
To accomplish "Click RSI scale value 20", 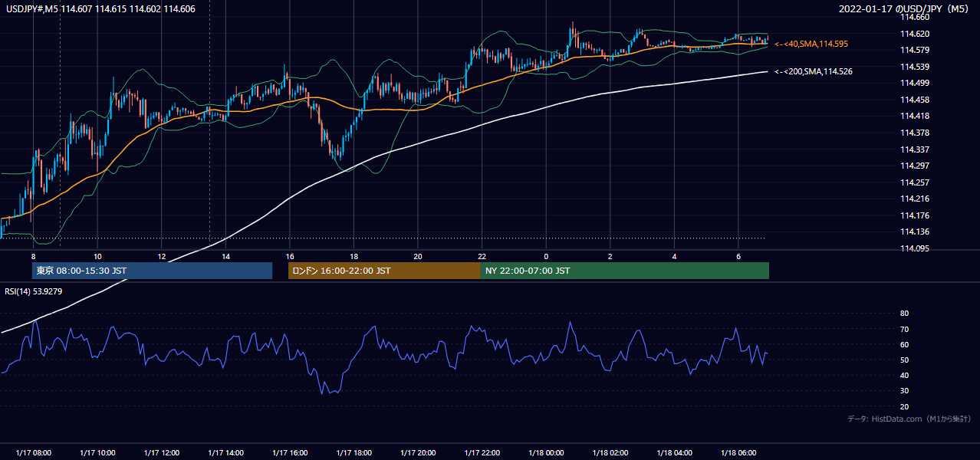I will coord(904,406).
